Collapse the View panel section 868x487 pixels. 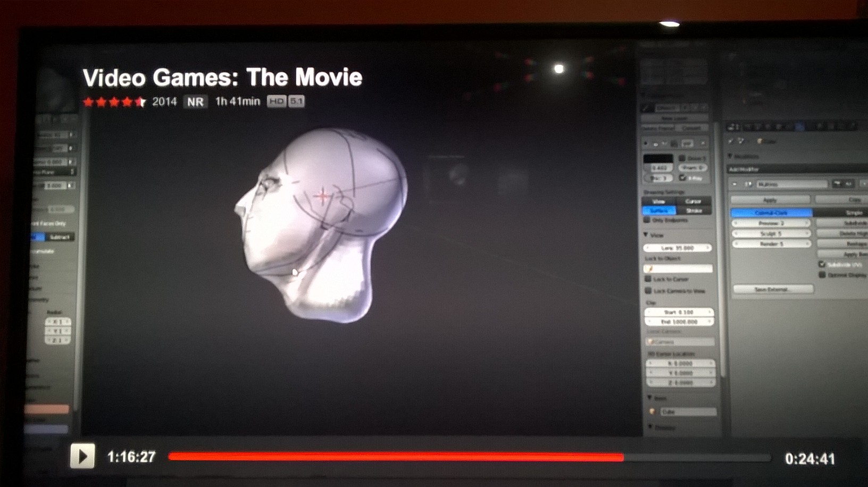(x=646, y=234)
